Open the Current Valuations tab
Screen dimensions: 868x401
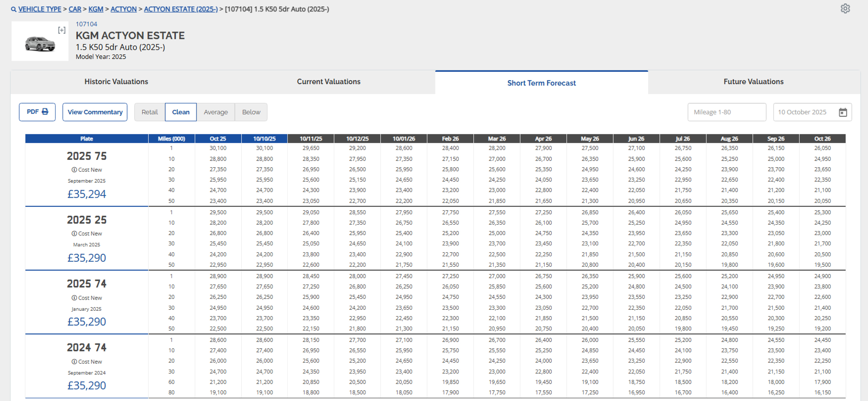[328, 82]
